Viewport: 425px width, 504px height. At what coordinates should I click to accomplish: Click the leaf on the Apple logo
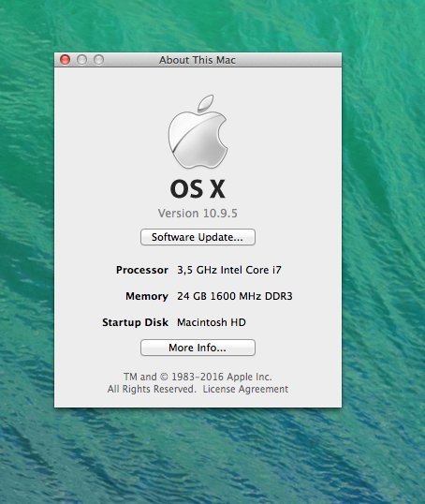pyautogui.click(x=206, y=103)
